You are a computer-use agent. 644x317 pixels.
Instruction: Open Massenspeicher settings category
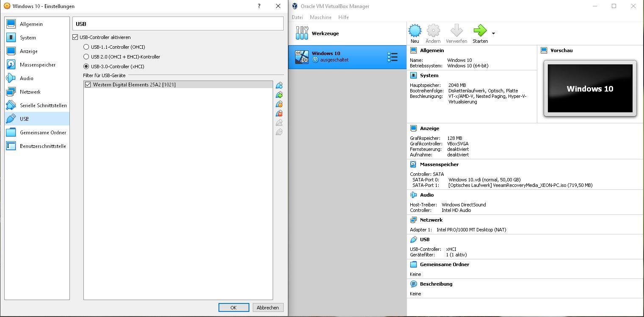pyautogui.click(x=37, y=65)
